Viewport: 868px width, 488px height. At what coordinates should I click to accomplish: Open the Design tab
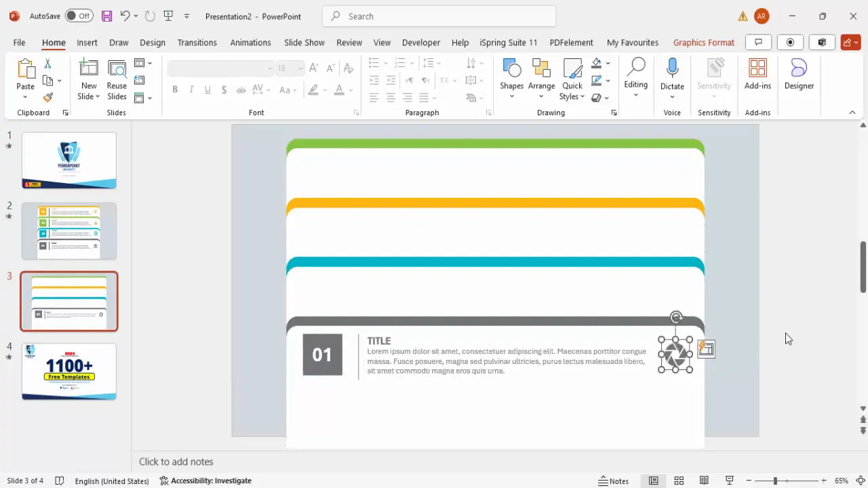pos(153,42)
